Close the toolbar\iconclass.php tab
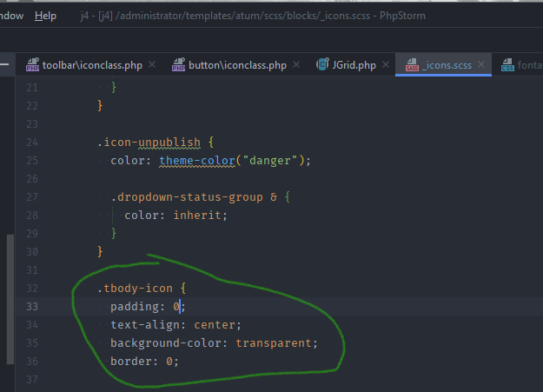 coord(152,64)
